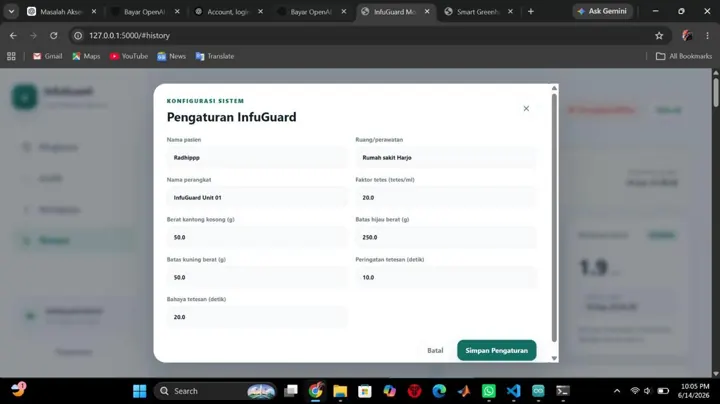The image size is (720, 404).
Task: Open Arduino IDE from taskbar
Action: point(538,391)
